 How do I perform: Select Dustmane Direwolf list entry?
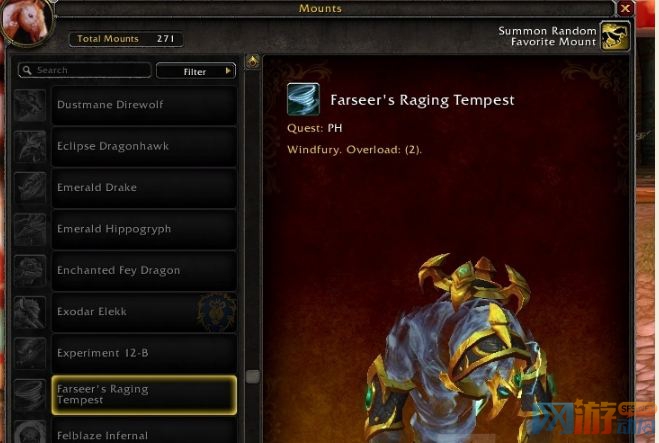(144, 105)
